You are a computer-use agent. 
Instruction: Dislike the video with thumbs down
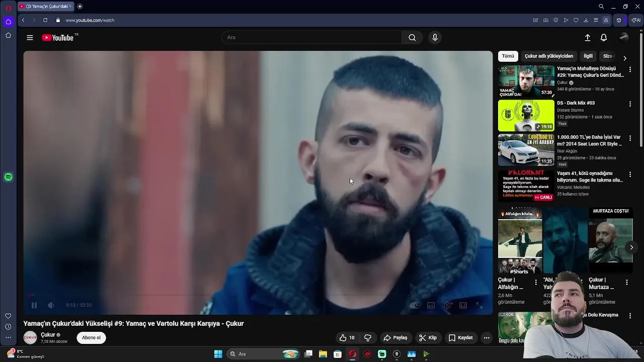368,338
